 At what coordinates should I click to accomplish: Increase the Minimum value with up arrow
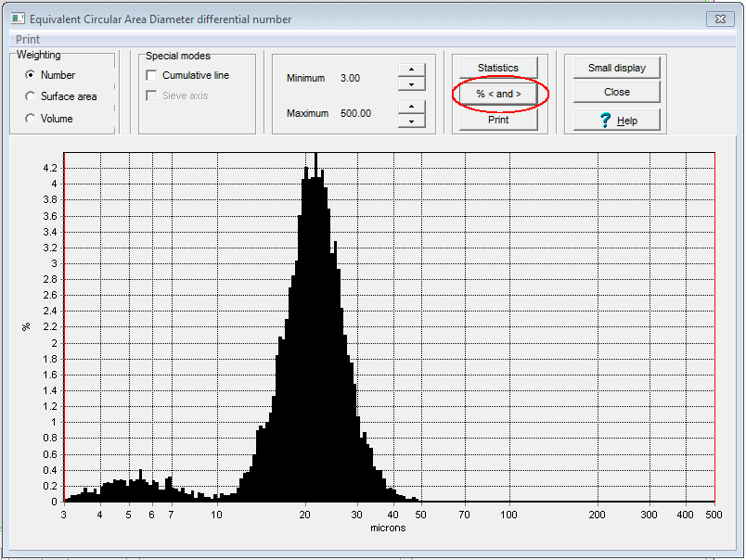(x=411, y=70)
